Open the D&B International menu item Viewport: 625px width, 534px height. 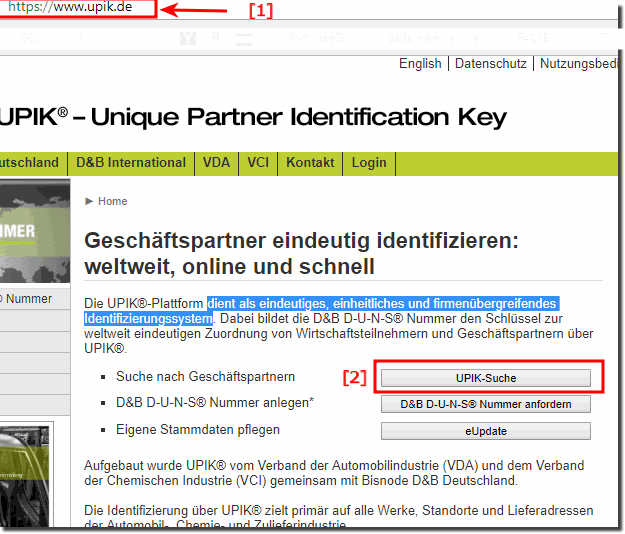click(x=131, y=163)
